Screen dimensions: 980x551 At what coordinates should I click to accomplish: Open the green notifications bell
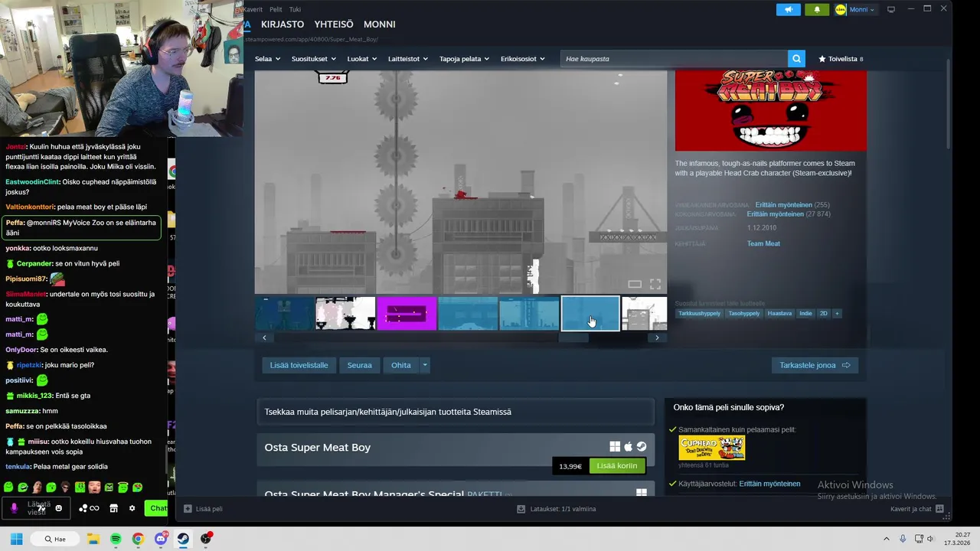817,9
